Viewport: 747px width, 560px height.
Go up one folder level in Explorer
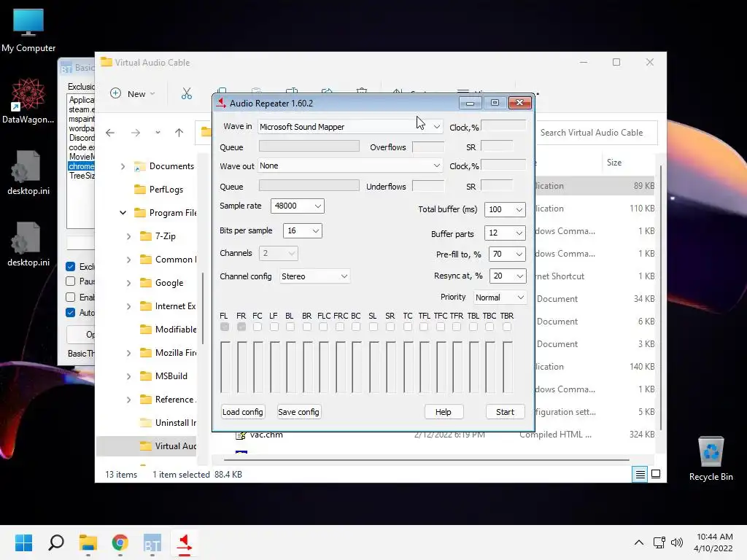tap(179, 133)
